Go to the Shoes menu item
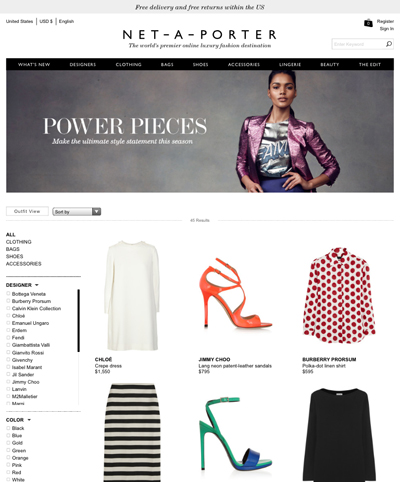Screen dimensions: 400x482 click(200, 64)
